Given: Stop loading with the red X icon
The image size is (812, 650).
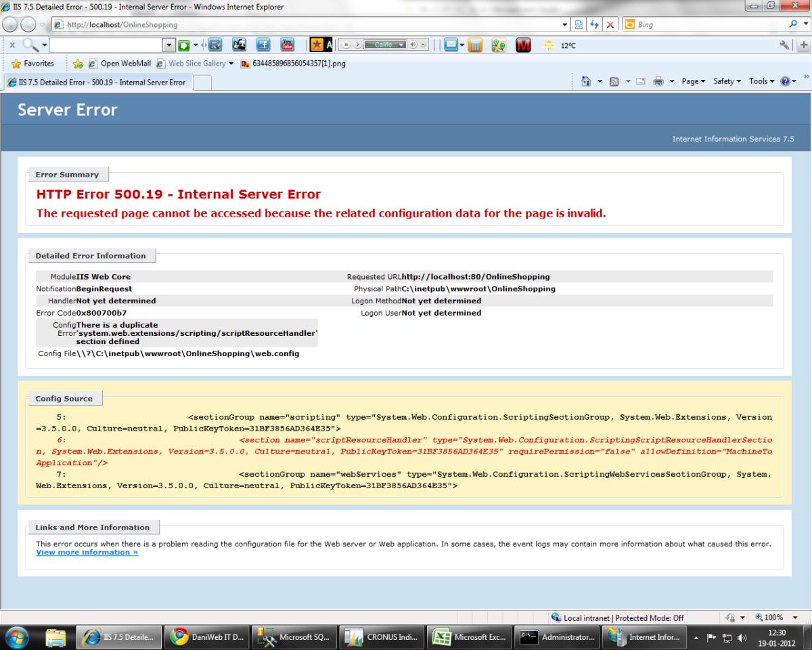Looking at the screenshot, I should pos(610,24).
